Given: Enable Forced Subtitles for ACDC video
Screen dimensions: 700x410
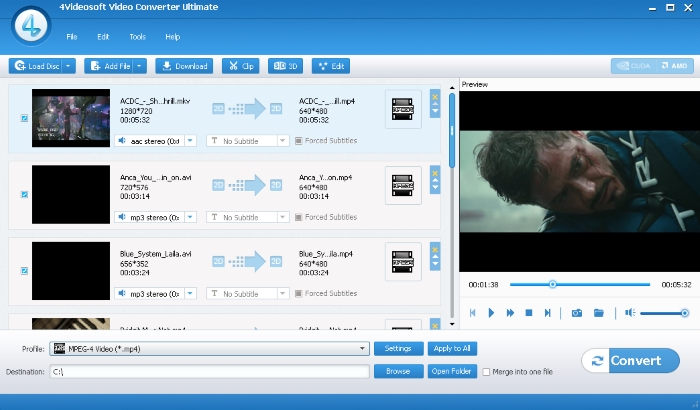Looking at the screenshot, I should 298,141.
